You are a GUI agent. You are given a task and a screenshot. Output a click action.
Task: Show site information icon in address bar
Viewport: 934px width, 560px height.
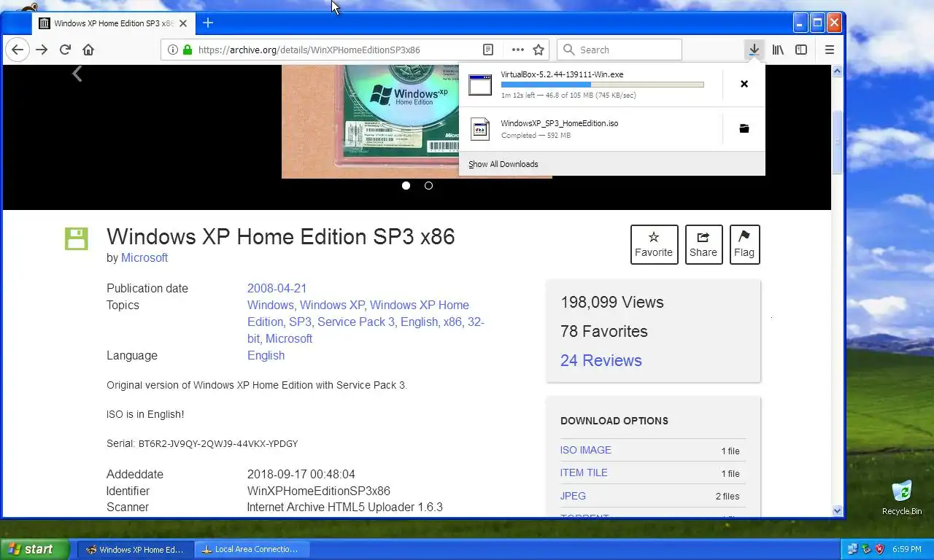tap(173, 50)
